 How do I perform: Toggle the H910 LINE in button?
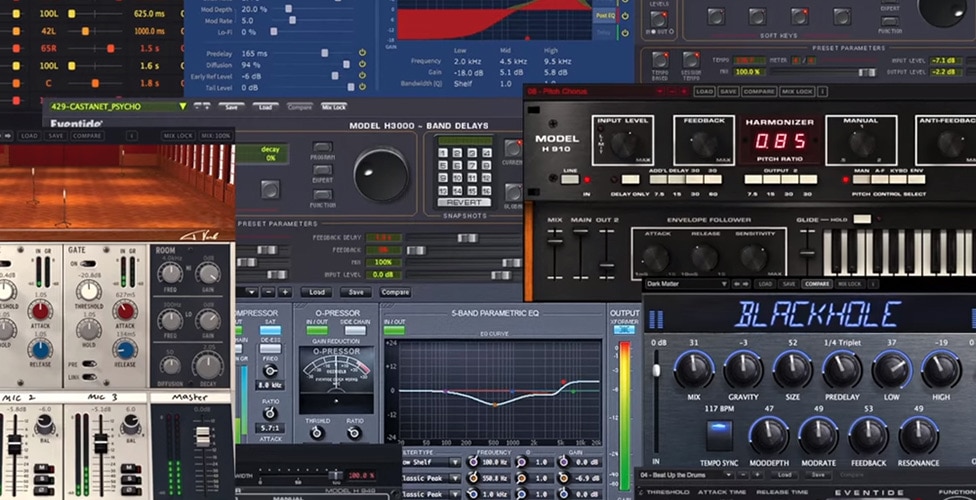pyautogui.click(x=570, y=179)
